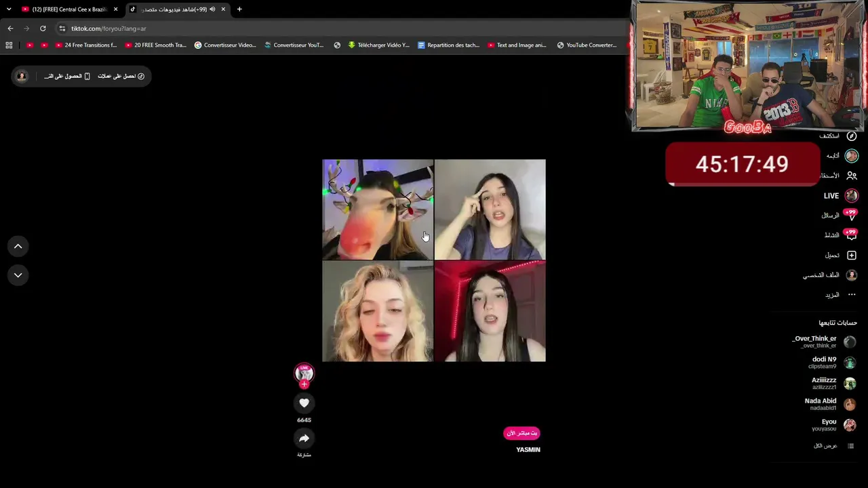Open the Profile avatar icon in sidebar

tap(852, 275)
